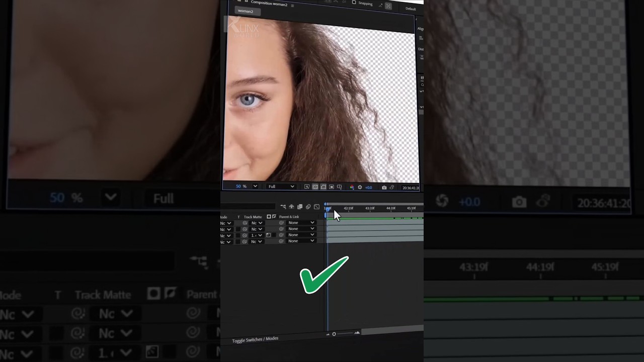Click the +0.0 exposure value

coord(368,188)
